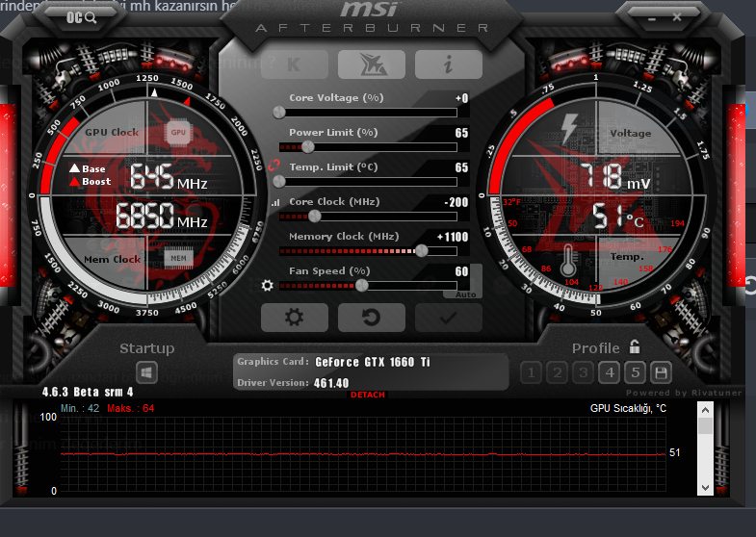Open the information i button
This screenshot has height=537, width=756.
coord(449,64)
